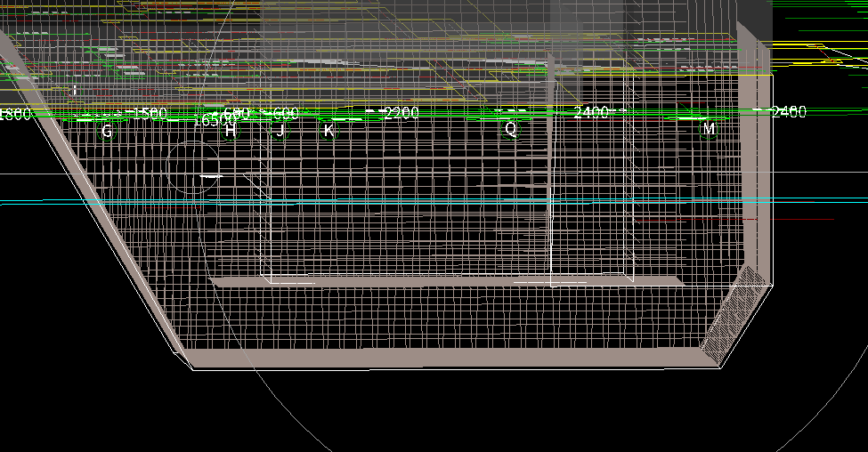Select grid bubble G

coord(107,131)
